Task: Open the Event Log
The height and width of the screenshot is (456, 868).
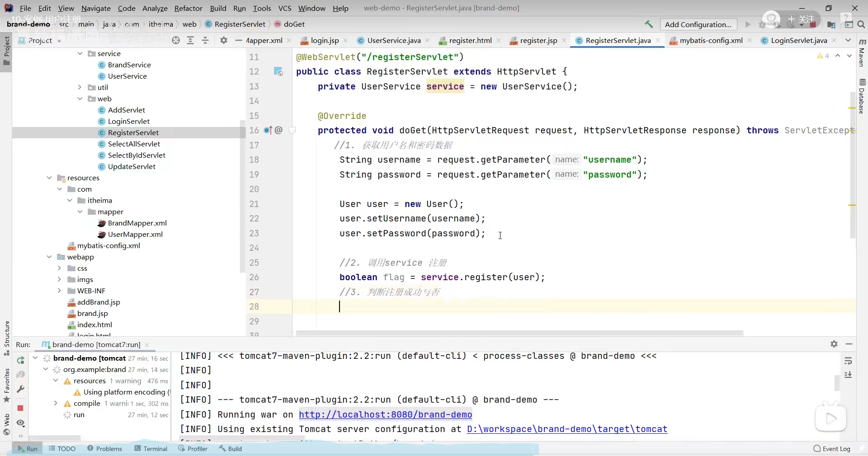Action: click(832, 449)
